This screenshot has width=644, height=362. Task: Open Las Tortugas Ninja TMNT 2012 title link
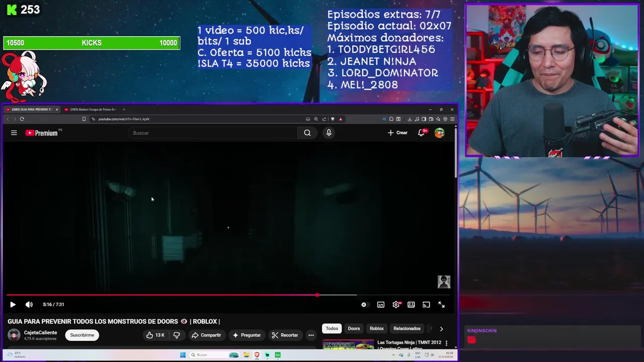(409, 344)
